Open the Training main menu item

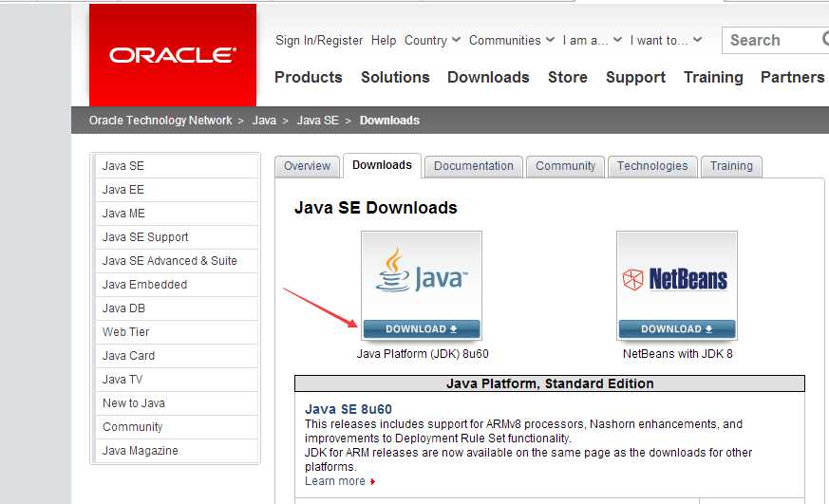713,77
